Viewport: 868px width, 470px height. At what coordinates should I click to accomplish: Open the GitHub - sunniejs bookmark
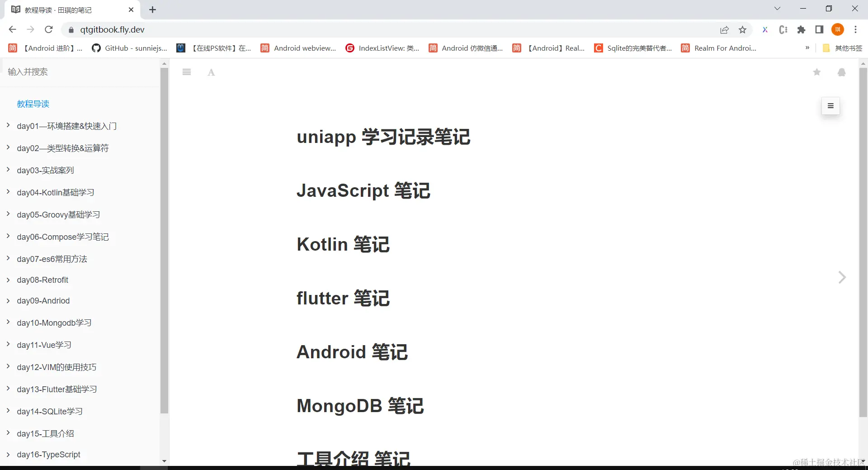pyautogui.click(x=129, y=48)
